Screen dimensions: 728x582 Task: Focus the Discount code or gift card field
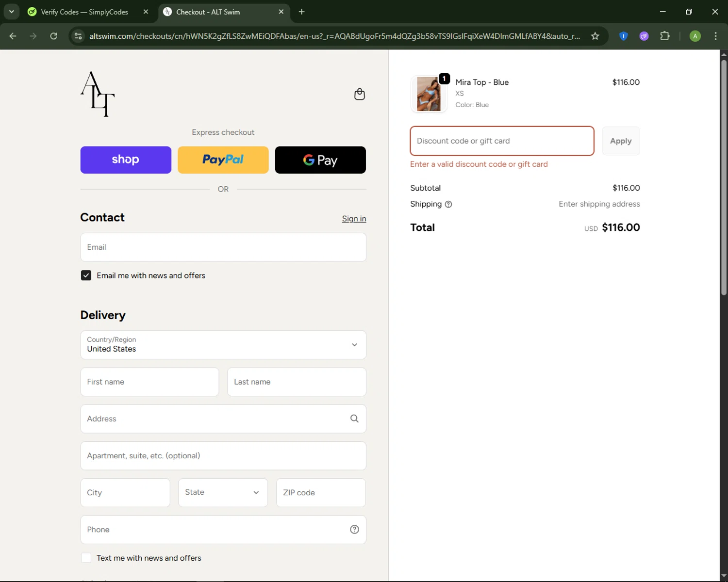tap(502, 141)
